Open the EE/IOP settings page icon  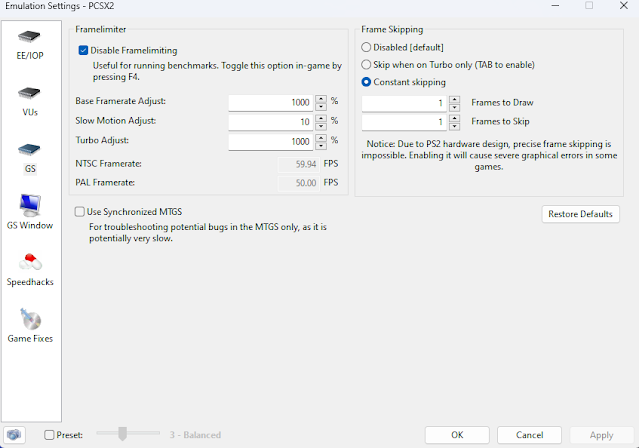(x=29, y=37)
